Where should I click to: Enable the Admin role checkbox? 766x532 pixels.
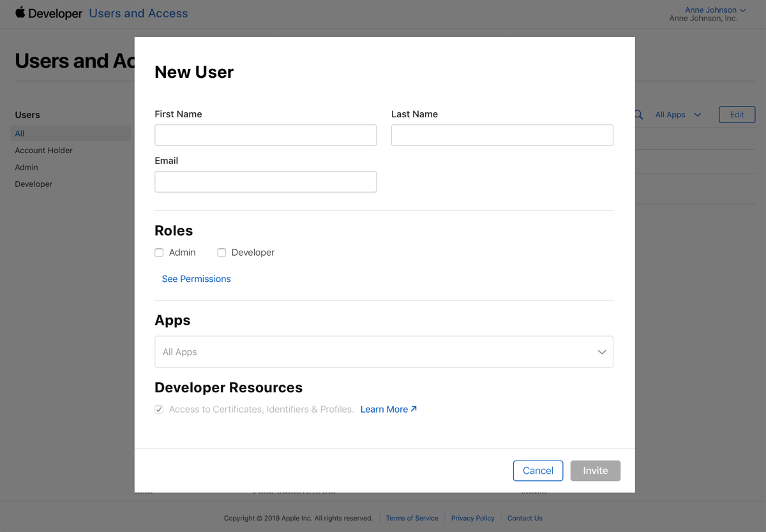159,253
